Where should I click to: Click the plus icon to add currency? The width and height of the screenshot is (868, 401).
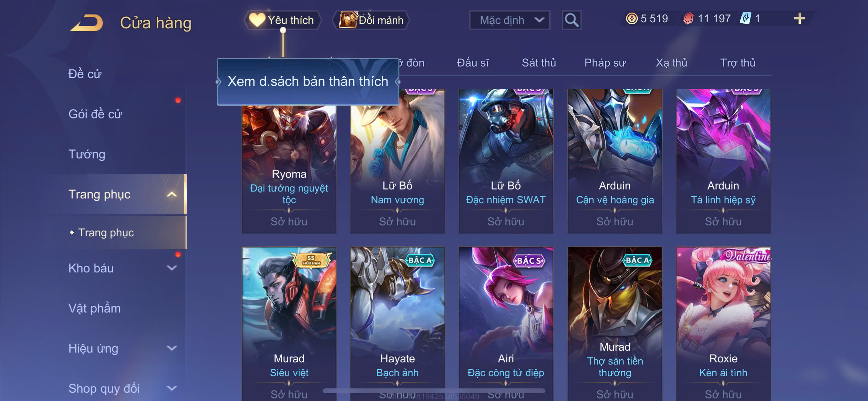coord(799,18)
